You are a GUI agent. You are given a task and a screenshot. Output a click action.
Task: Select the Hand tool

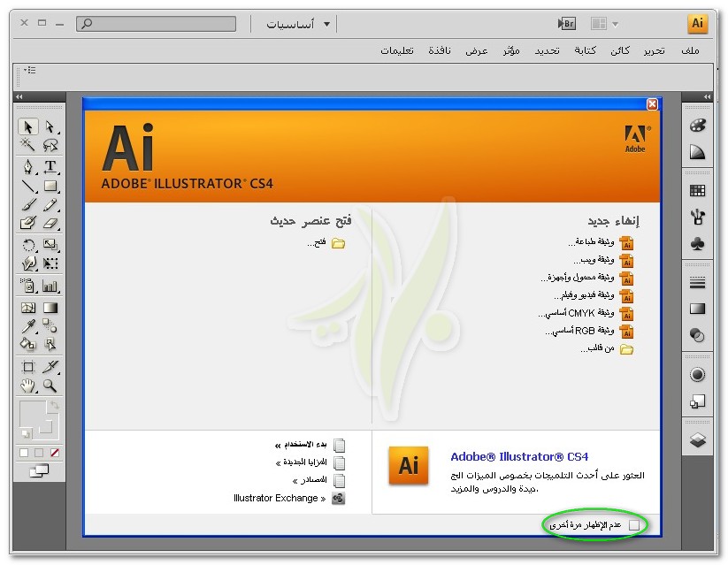click(27, 386)
